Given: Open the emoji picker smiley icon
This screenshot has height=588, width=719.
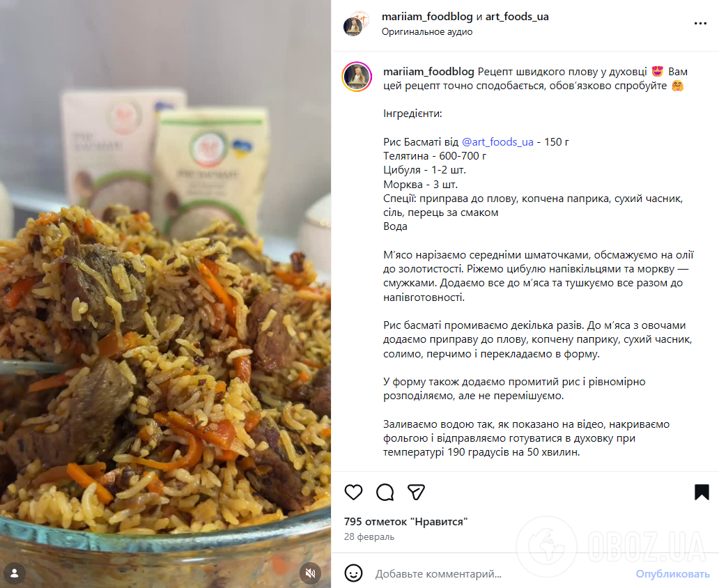Looking at the screenshot, I should click(353, 573).
